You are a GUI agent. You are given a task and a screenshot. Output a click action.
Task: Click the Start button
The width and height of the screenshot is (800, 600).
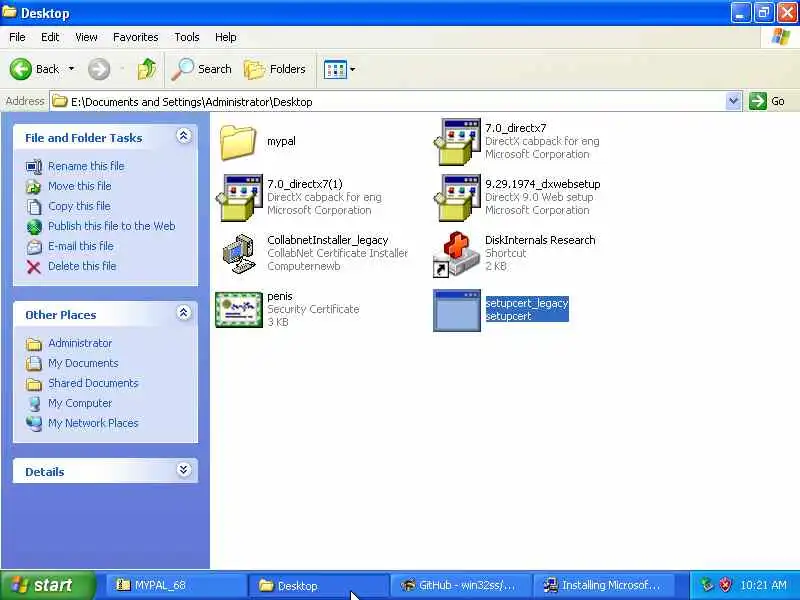point(47,585)
